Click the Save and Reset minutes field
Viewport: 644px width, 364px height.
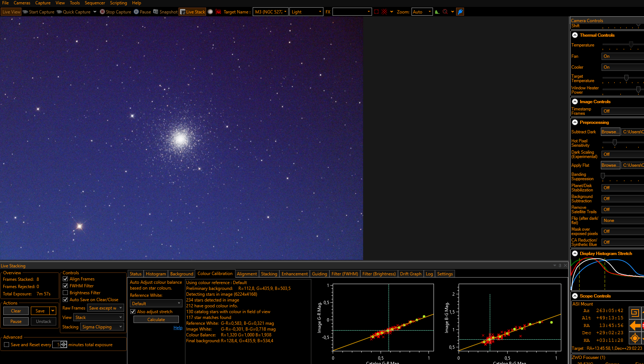click(x=57, y=345)
